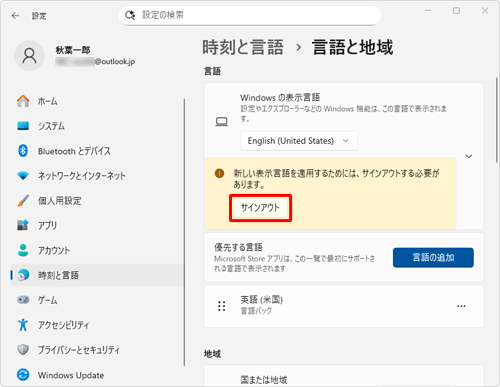Open システム settings page
Image resolution: width=500 pixels, height=387 pixels.
pos(97,126)
